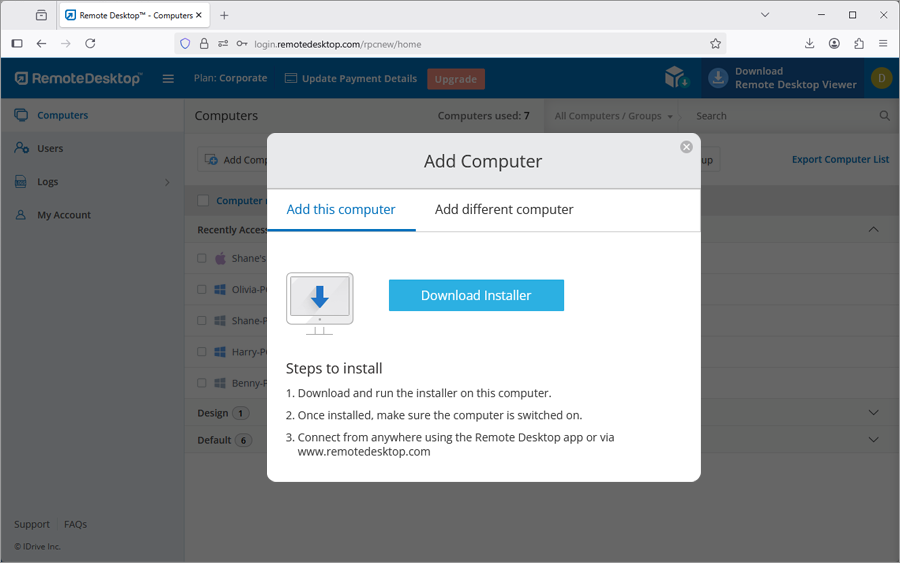The height and width of the screenshot is (563, 900).
Task: Check the Olivia-PC row checkbox
Action: (x=202, y=290)
